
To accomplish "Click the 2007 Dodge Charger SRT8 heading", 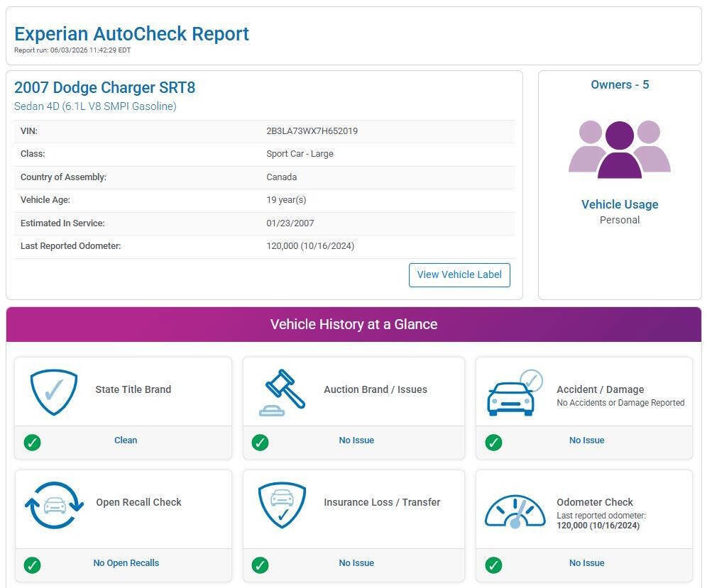I will [104, 87].
